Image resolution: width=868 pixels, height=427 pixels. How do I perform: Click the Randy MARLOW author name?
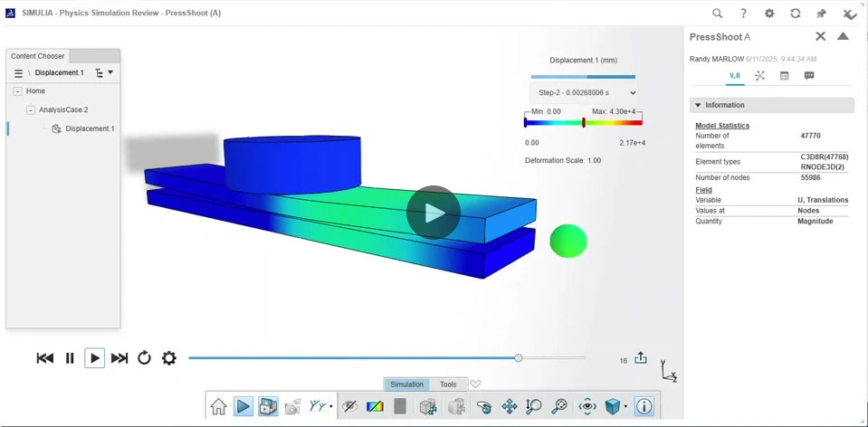[x=717, y=59]
